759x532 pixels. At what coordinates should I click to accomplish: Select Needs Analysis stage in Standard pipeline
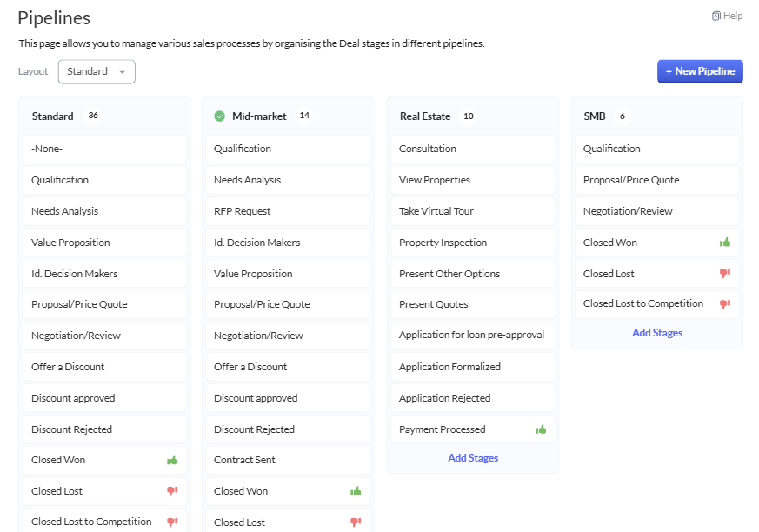(104, 211)
